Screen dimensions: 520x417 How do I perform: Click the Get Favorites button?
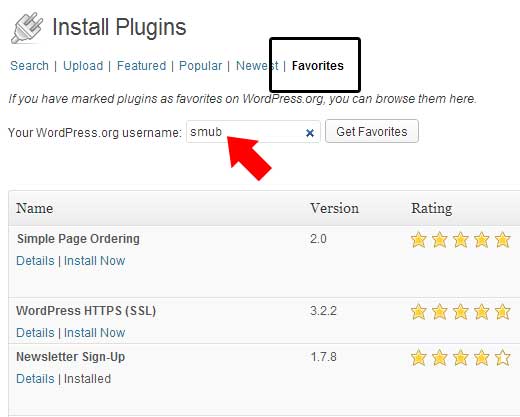tap(372, 131)
